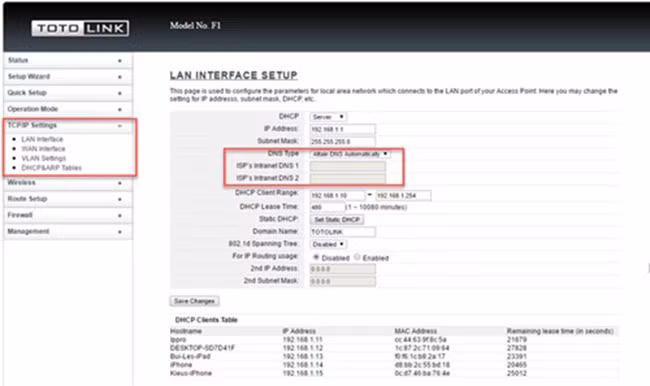This screenshot has height=386, width=650.
Task: Expand the Route Setup arrow
Action: [x=120, y=199]
